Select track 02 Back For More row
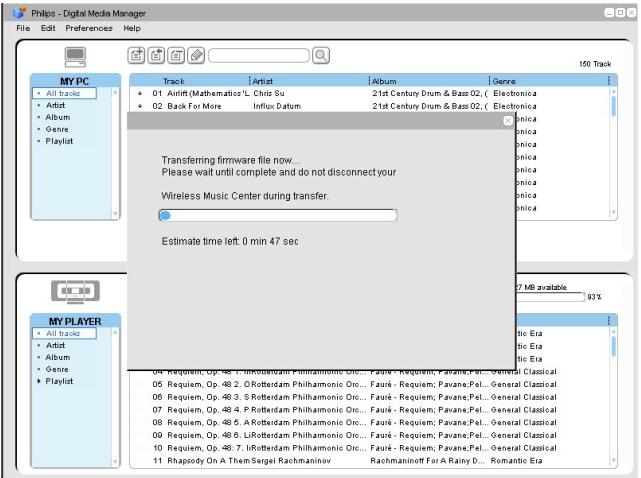The height and width of the screenshot is (478, 641). pyautogui.click(x=370, y=106)
